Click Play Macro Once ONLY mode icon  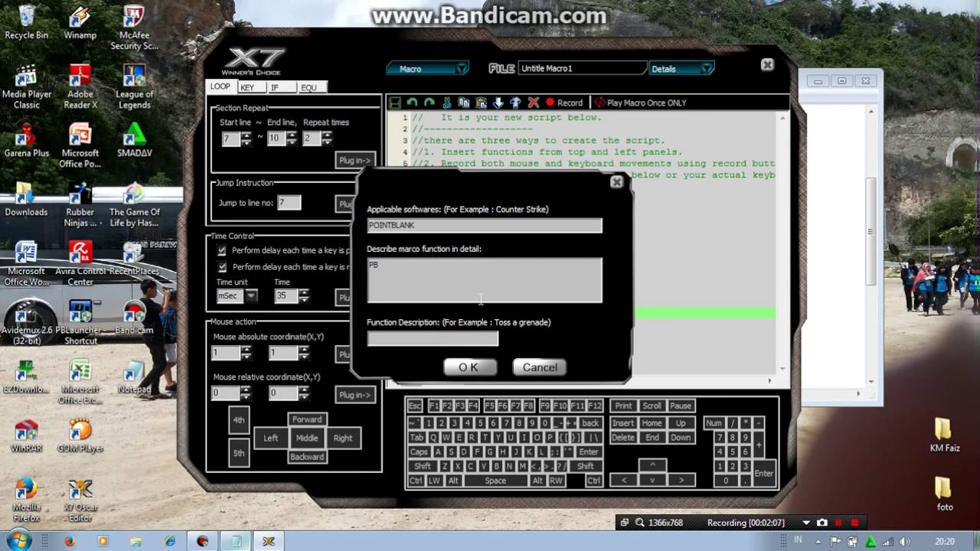click(600, 103)
